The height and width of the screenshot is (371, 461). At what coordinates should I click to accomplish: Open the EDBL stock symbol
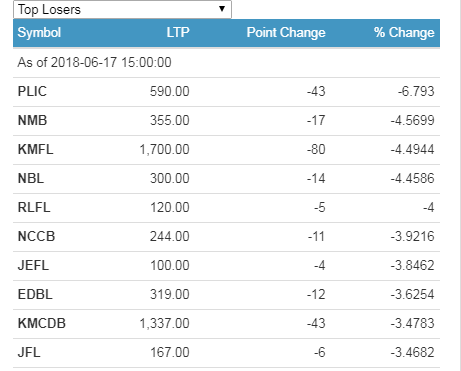(35, 294)
